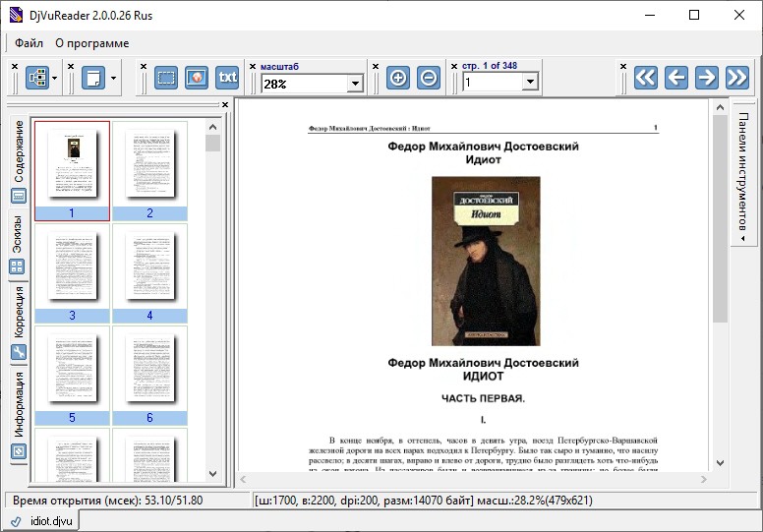Jump to the last page
Image resolution: width=763 pixels, height=532 pixels.
(736, 78)
